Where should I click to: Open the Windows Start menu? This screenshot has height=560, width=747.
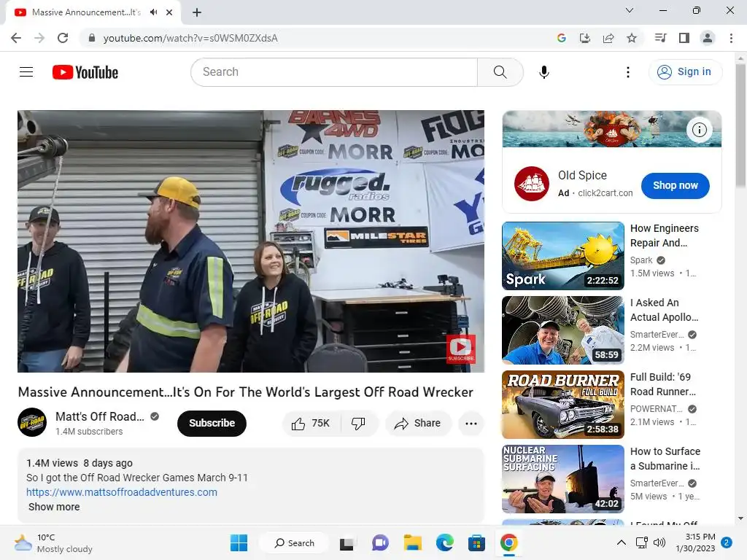click(x=239, y=542)
